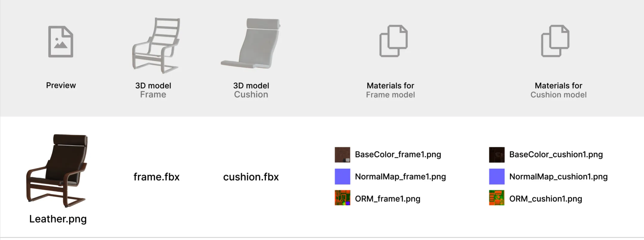Click the BaseColor_frame1.png texture thumbnail
The image size is (644, 240).
[x=342, y=155]
